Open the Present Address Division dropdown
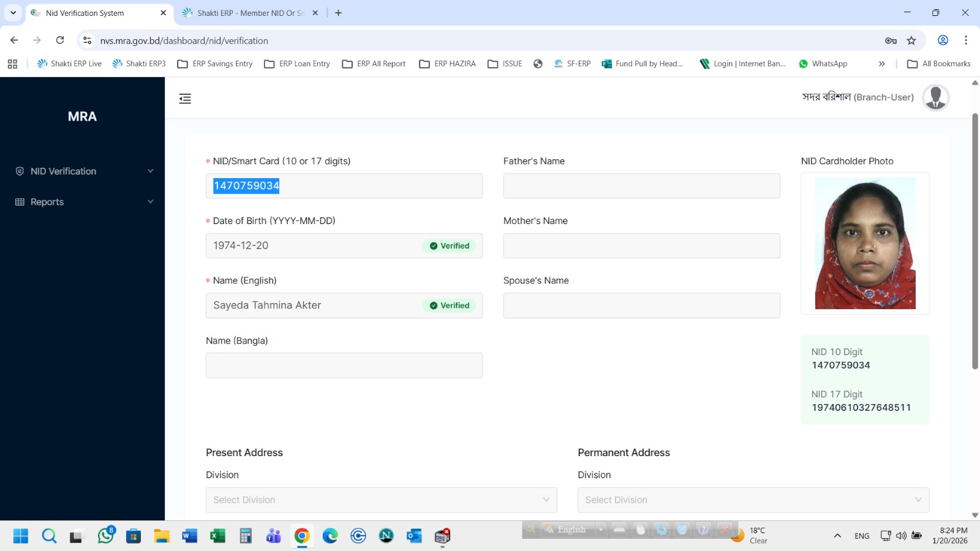The height and width of the screenshot is (551, 980). pyautogui.click(x=381, y=500)
